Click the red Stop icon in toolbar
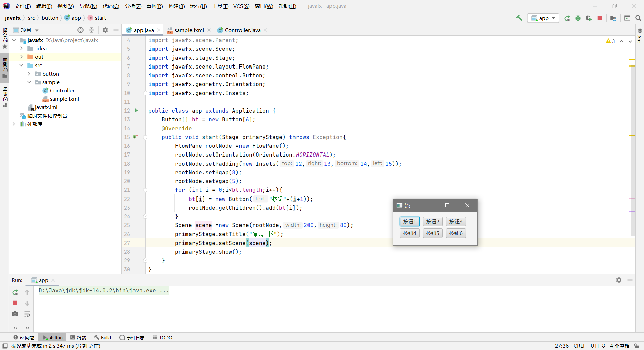 [x=600, y=18]
